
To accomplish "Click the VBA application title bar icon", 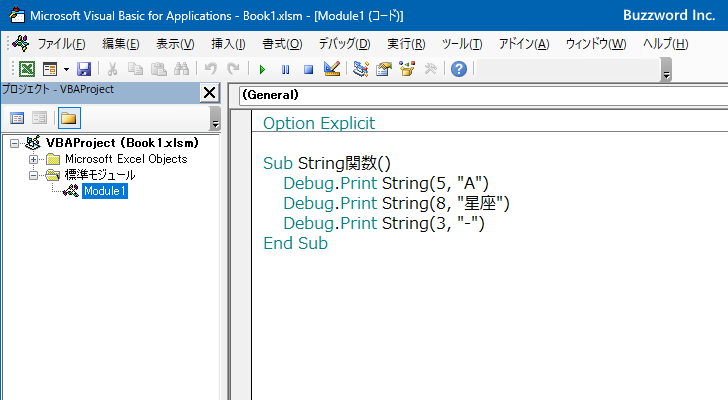I will [x=17, y=15].
